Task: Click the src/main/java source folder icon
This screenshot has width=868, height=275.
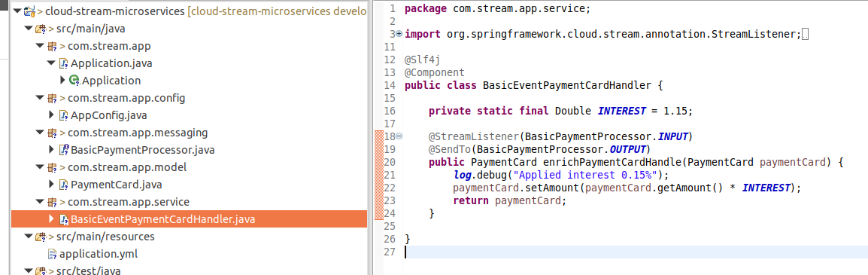Action: click(41, 29)
